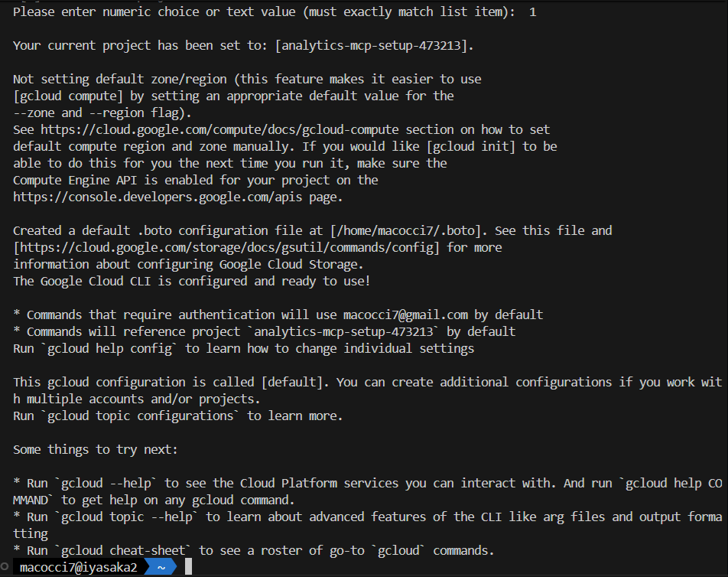Click the macocci7@iyasaka2 prompt segment
The height and width of the screenshot is (577, 728).
[x=79, y=567]
